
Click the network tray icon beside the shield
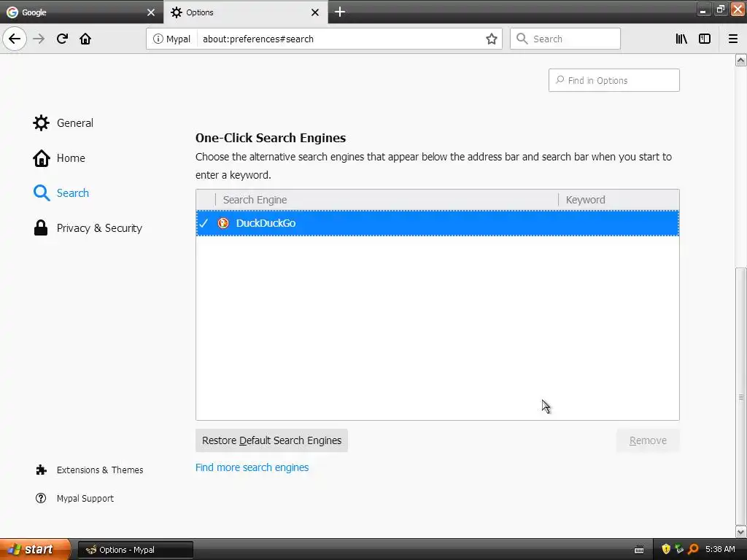(x=679, y=550)
